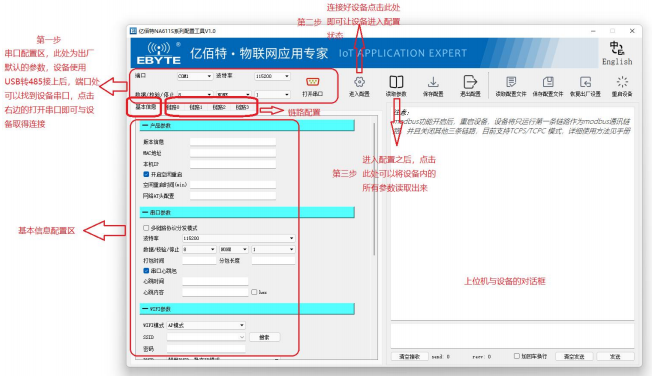Viewport: 659px width, 376px height.
Task: Click the 网络AT头配置 input field
Action: click(x=233, y=196)
